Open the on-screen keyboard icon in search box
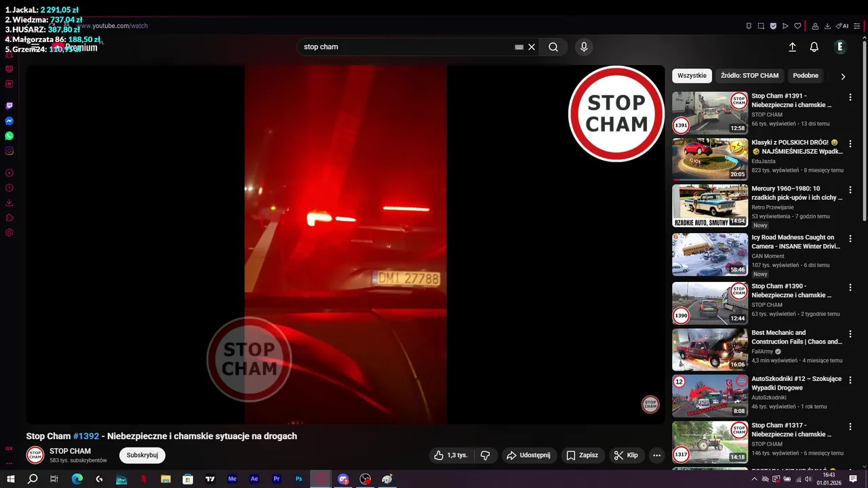Viewport: 868px width, 488px height. point(519,47)
